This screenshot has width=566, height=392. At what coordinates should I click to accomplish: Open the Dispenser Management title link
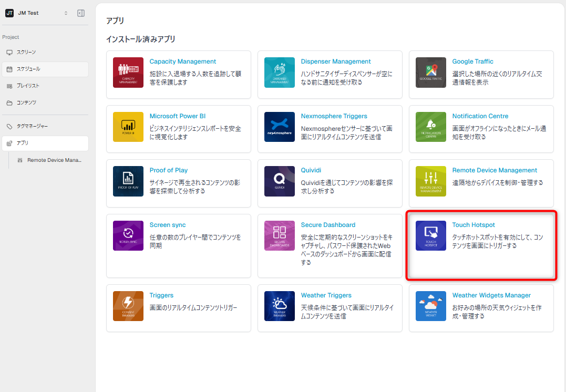pos(336,61)
